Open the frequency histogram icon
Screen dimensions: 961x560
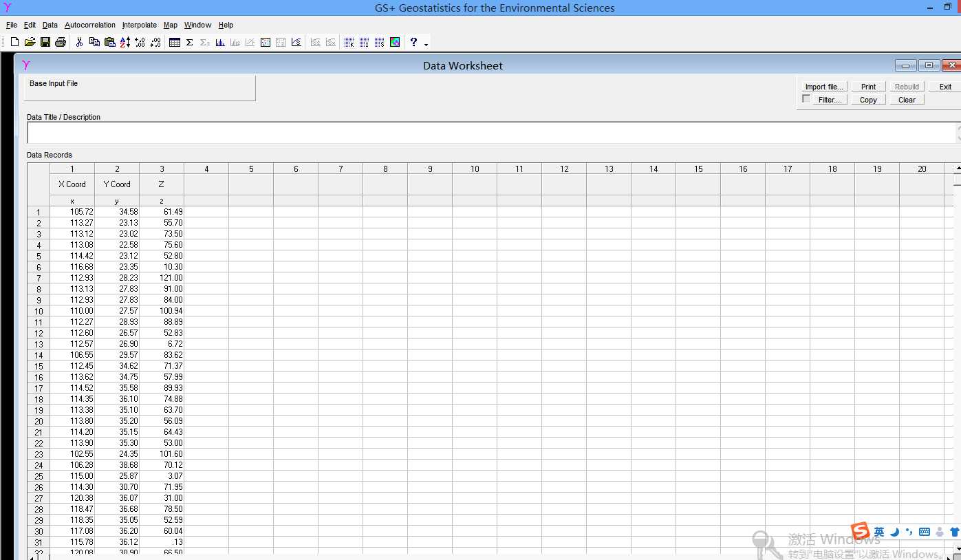[220, 42]
